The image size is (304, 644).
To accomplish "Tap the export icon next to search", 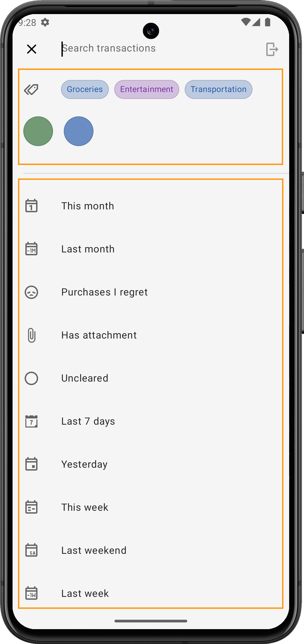I will tap(272, 49).
